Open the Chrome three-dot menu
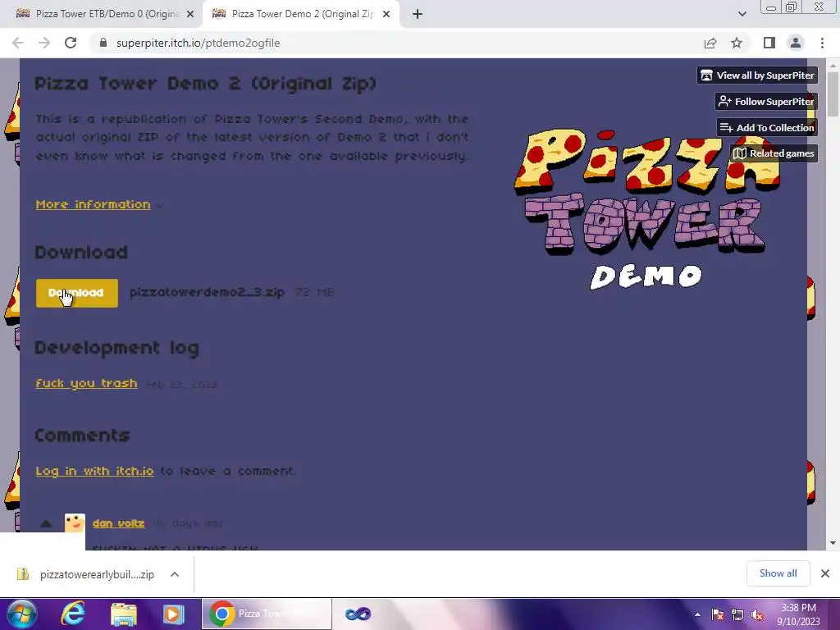The height and width of the screenshot is (630, 840). click(822, 43)
